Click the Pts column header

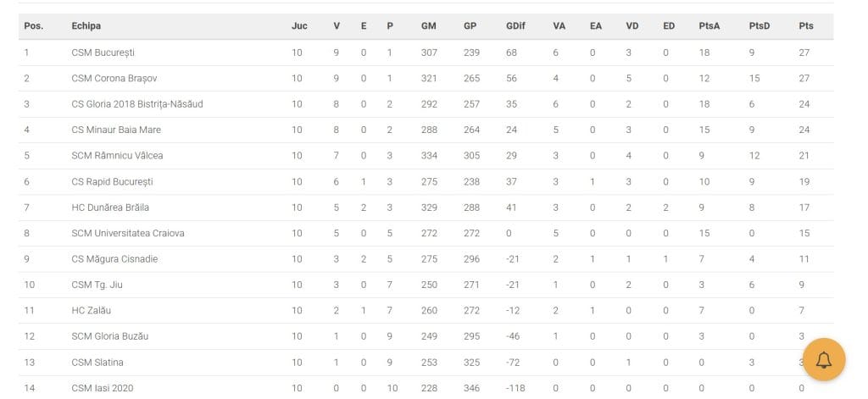coord(806,26)
